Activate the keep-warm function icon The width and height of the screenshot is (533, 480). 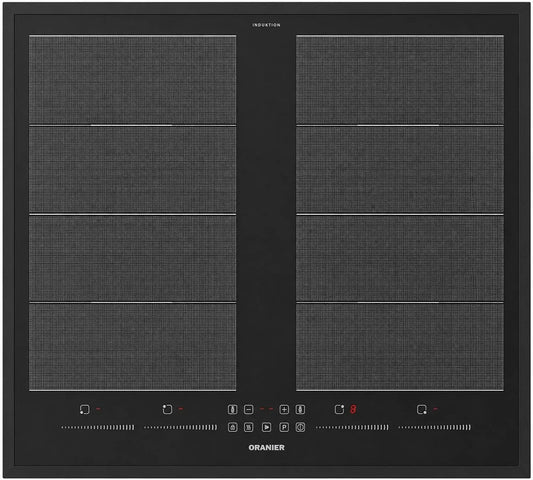[249, 427]
